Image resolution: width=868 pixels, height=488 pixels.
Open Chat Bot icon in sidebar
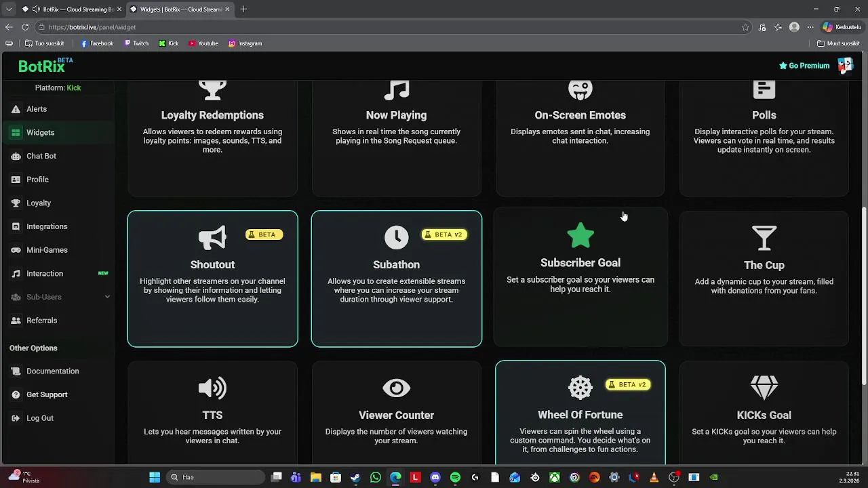pyautogui.click(x=16, y=156)
